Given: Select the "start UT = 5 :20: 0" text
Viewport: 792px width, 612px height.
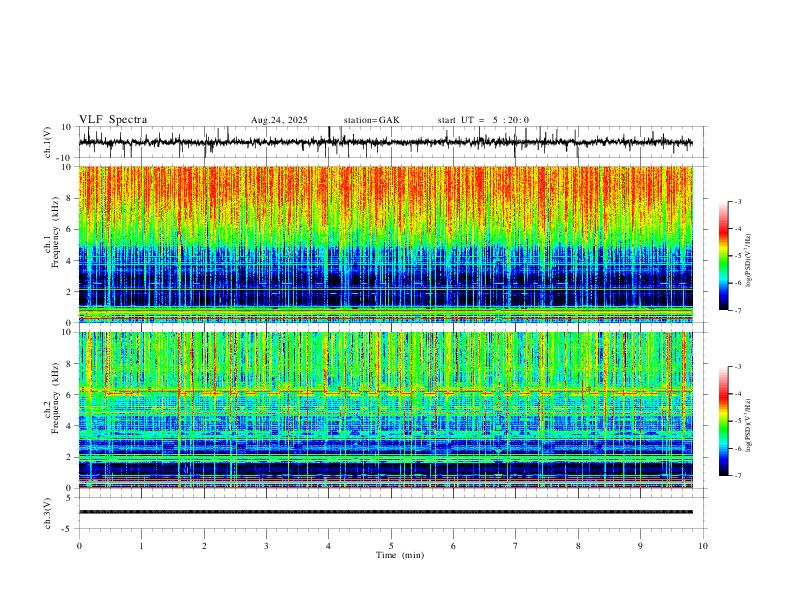Looking at the screenshot, I should (x=483, y=120).
